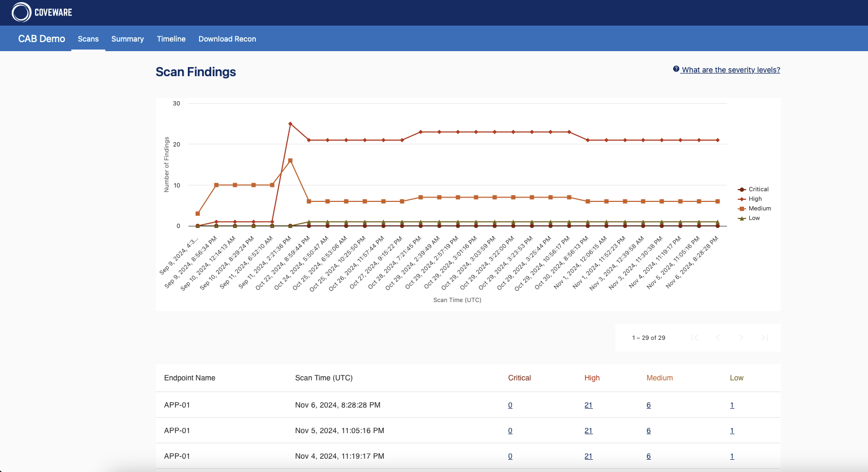The image size is (868, 472).
Task: Switch to the Summary tab
Action: 128,39
